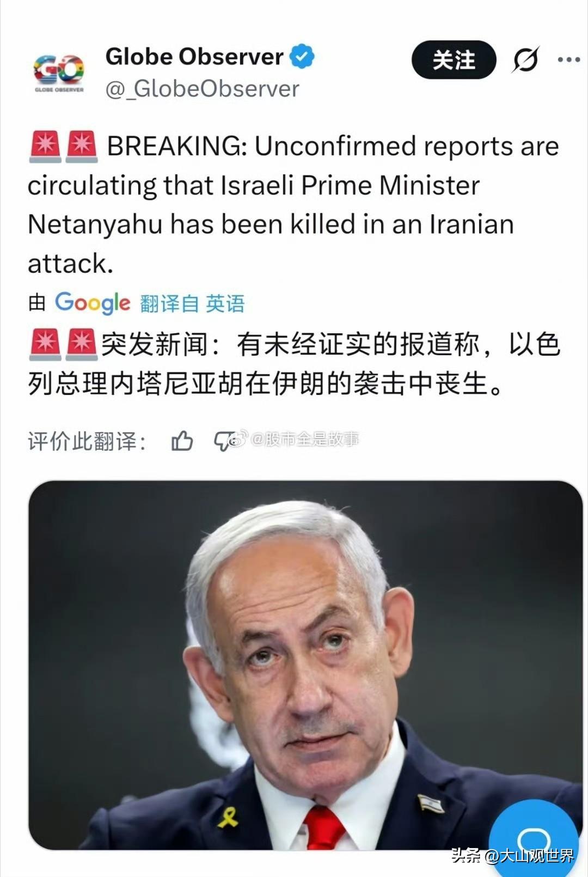
Task: Select the English BREAKING post text
Action: pos(293,205)
